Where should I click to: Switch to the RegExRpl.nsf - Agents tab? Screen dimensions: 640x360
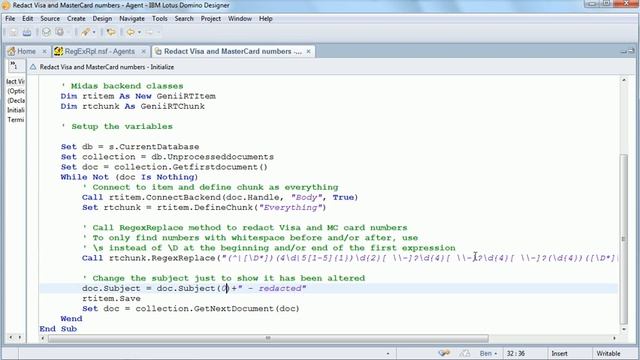click(100, 51)
